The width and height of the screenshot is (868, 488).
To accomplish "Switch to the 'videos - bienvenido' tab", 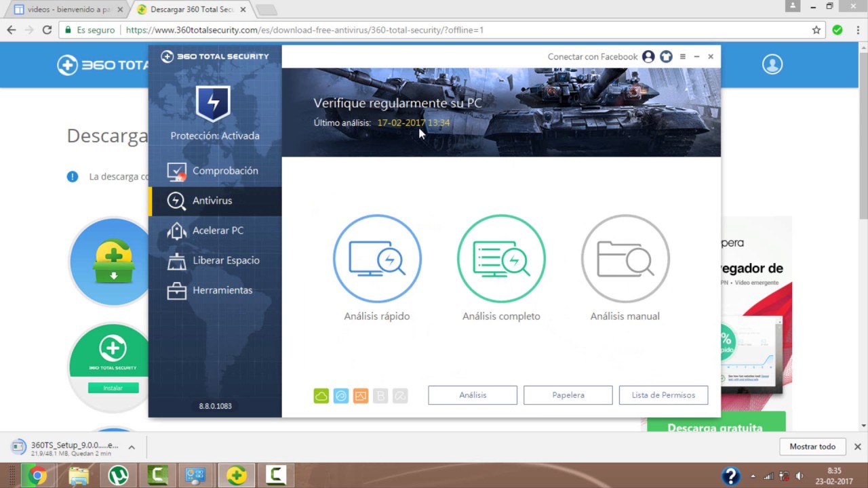I will click(68, 9).
